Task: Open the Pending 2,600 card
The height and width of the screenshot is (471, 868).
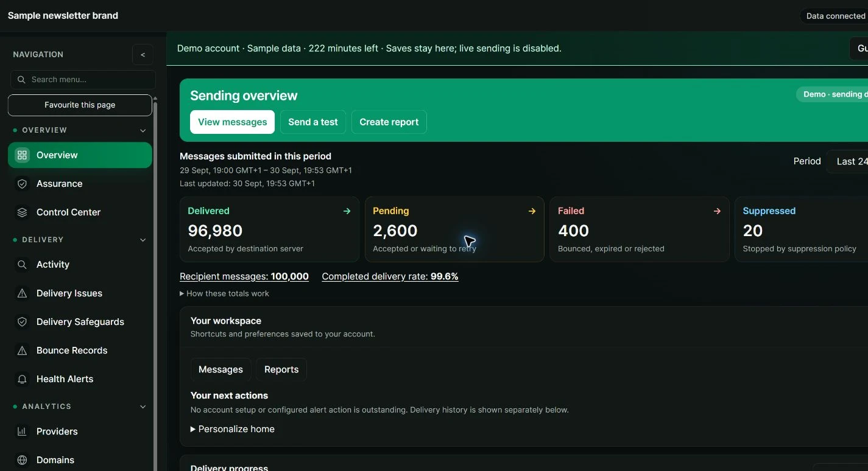Action: tap(454, 229)
